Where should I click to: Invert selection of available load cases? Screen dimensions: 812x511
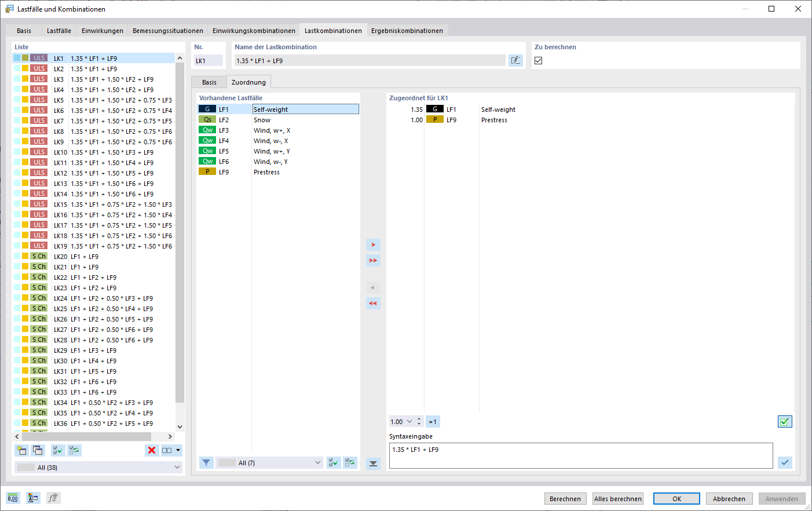(350, 463)
